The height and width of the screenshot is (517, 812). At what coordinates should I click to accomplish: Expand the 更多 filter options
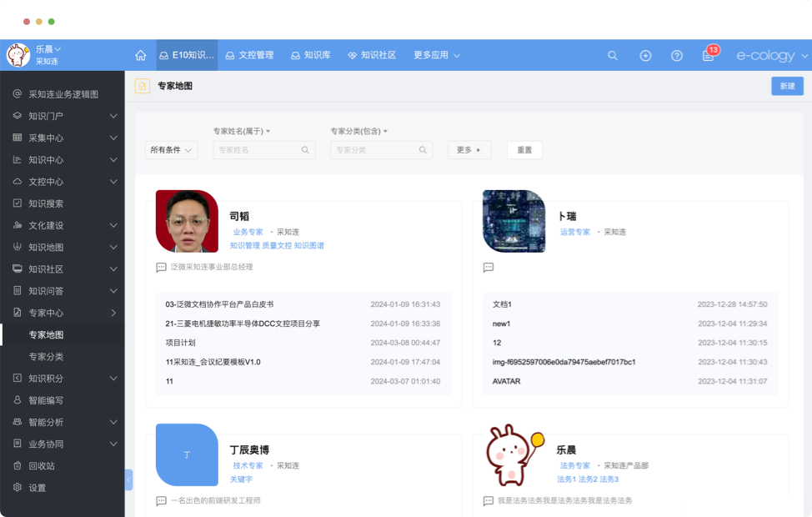469,150
